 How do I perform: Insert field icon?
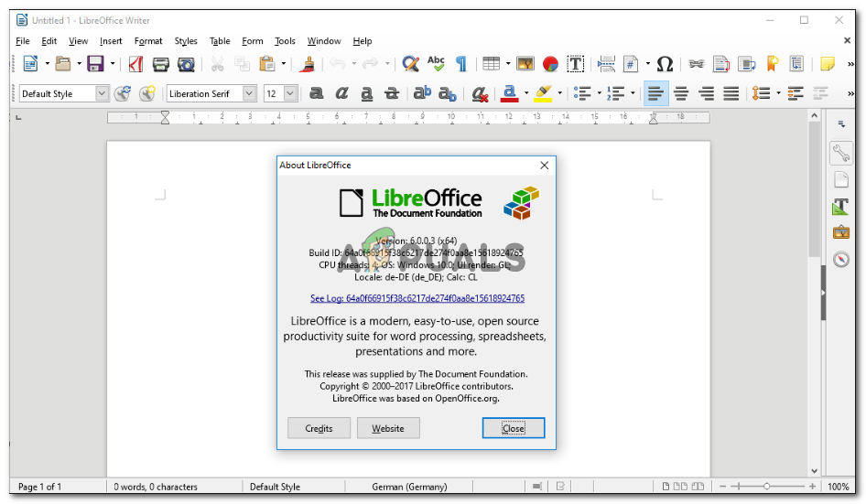pos(631,64)
